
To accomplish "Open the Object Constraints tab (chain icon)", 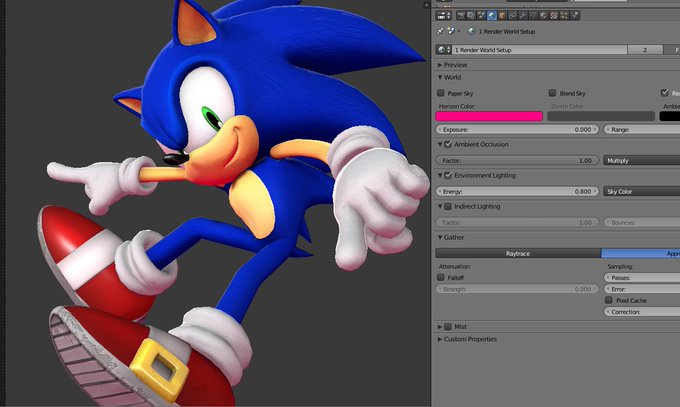I will (513, 16).
